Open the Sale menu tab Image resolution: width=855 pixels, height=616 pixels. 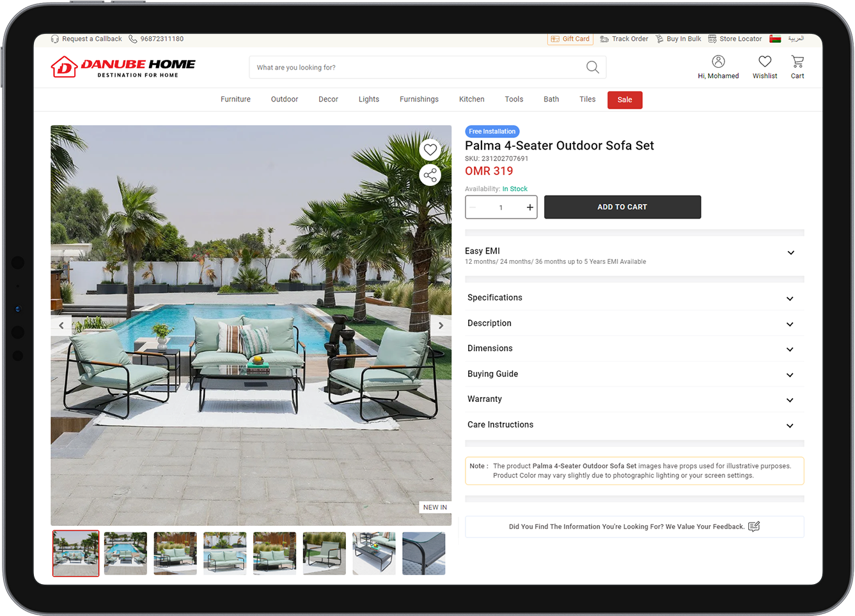pos(625,100)
